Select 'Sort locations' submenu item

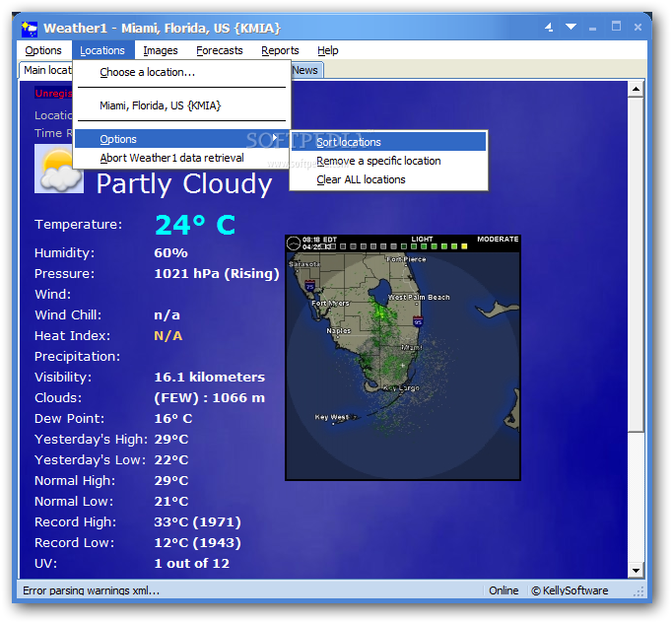[x=388, y=142]
